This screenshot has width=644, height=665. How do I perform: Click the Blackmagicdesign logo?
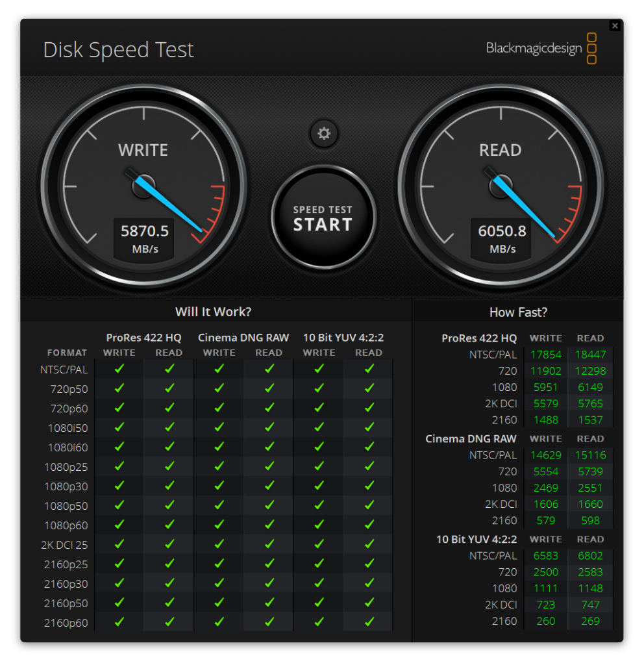(541, 48)
